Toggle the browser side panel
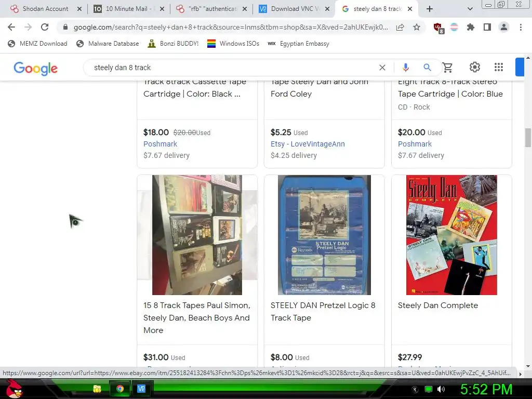The image size is (532, 399). point(487,27)
